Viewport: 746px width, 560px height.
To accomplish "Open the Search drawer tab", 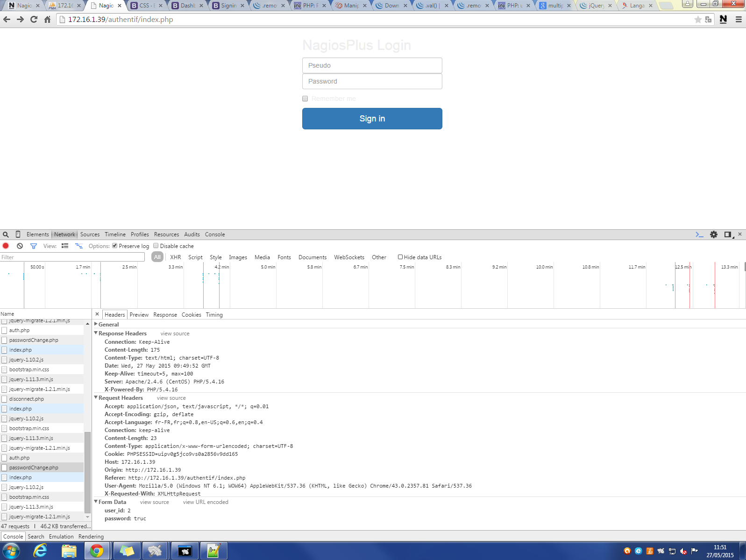I will [x=36, y=537].
